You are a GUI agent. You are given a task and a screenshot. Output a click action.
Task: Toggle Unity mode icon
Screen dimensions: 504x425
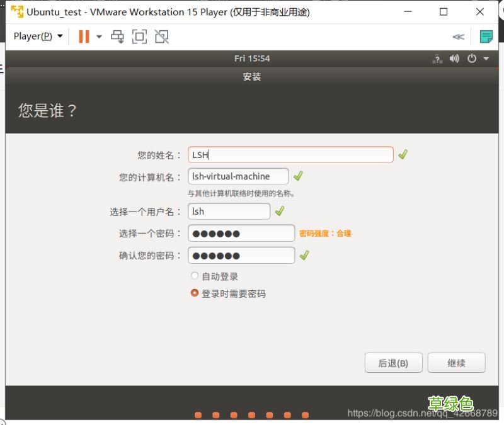162,37
